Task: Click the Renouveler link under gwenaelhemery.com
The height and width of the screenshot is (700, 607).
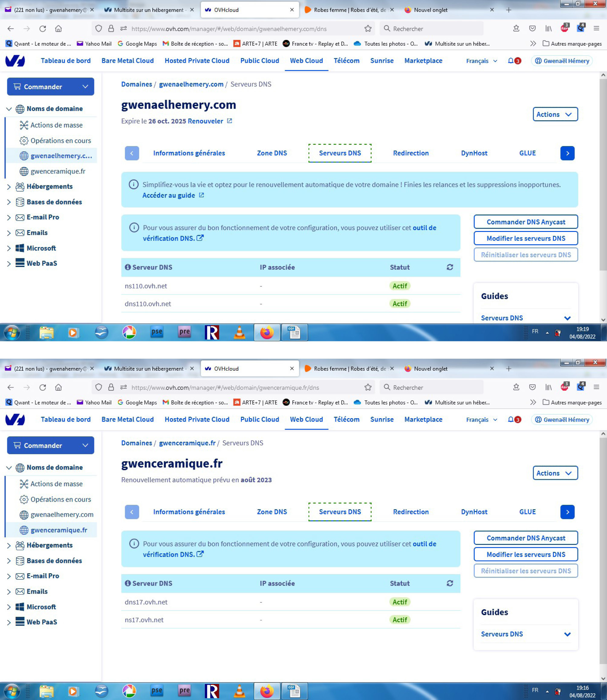Action: tap(205, 121)
